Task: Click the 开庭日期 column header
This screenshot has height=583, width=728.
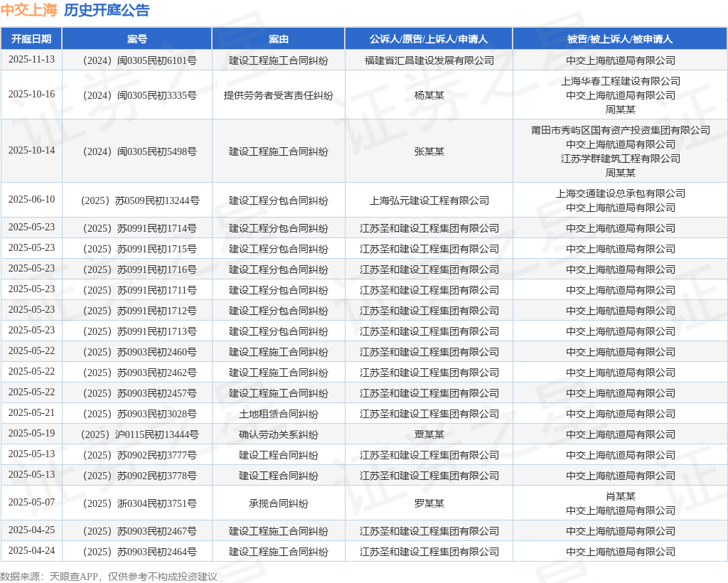Action: click(x=31, y=39)
